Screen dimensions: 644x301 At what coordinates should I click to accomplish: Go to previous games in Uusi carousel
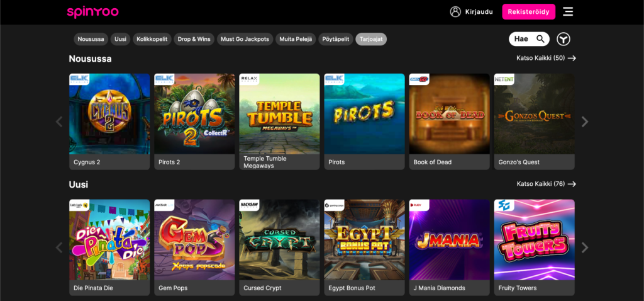click(59, 247)
